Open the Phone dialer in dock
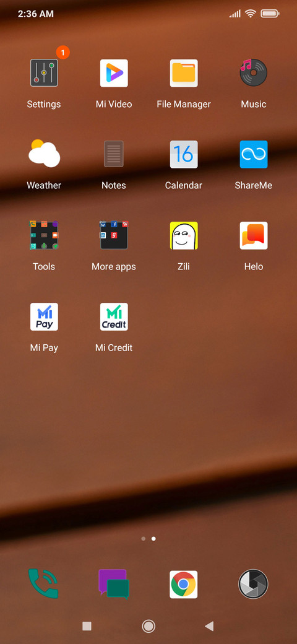This screenshot has width=297, height=644. [x=43, y=583]
